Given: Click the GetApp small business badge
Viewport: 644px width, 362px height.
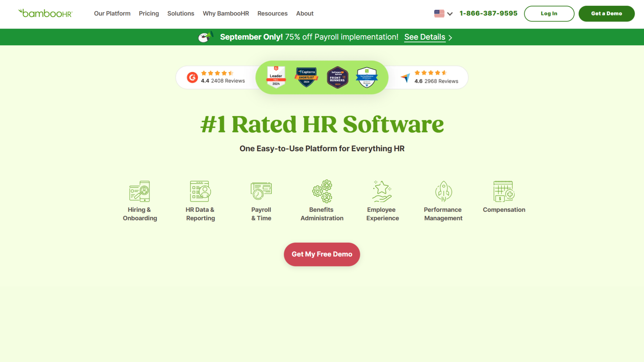Looking at the screenshot, I should tap(367, 77).
